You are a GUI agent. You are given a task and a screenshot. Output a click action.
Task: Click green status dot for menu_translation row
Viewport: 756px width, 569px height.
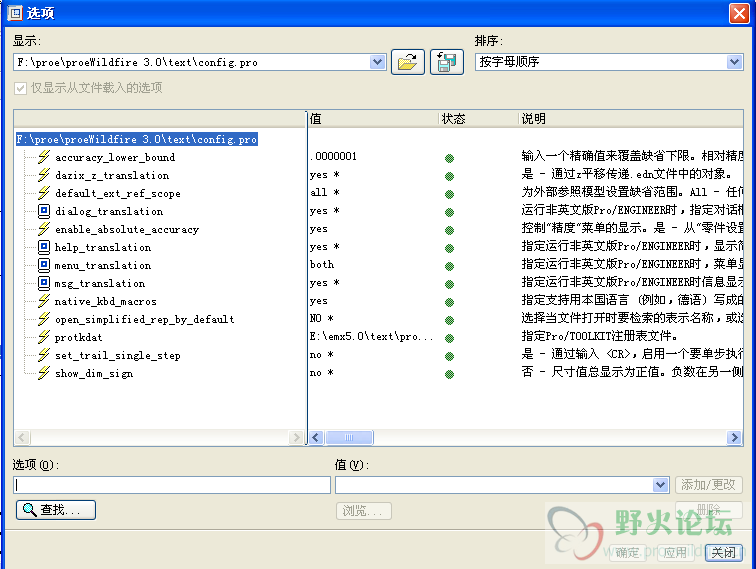(449, 266)
